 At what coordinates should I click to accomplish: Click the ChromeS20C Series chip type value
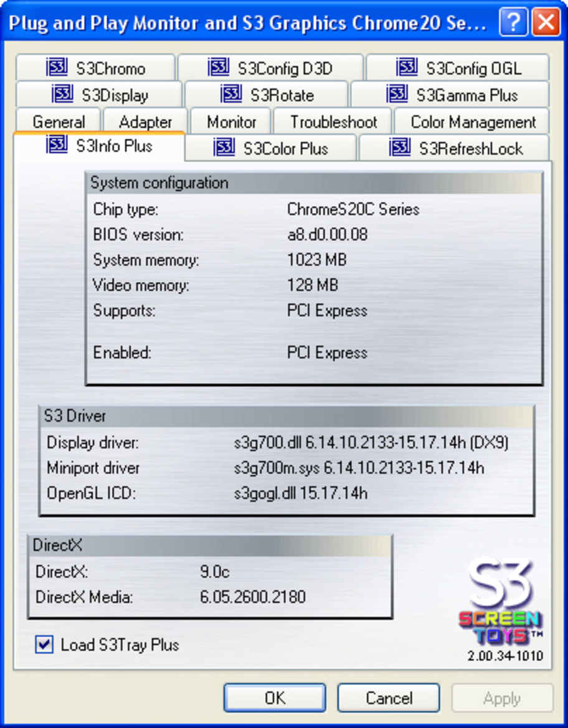tap(353, 209)
